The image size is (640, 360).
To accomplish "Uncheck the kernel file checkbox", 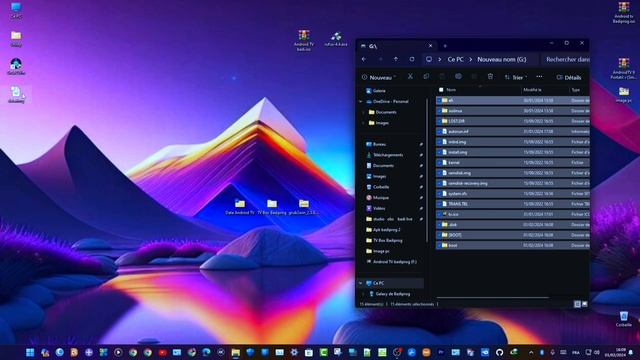I will (x=439, y=162).
